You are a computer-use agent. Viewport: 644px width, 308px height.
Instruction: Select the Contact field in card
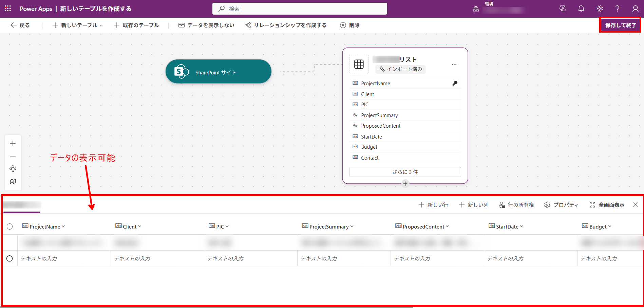(x=405, y=158)
